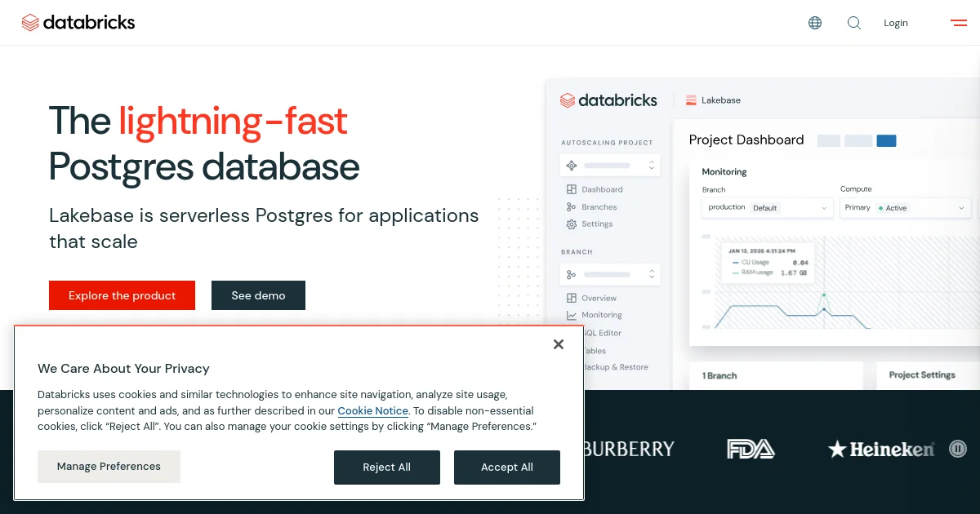The image size is (980, 514).
Task: Open the Cookie Notice link
Action: tap(373, 411)
